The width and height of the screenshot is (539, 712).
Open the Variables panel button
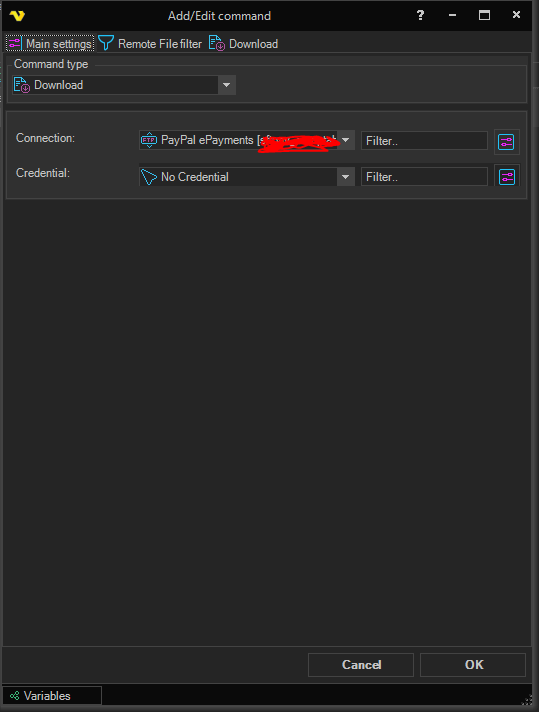[52, 696]
